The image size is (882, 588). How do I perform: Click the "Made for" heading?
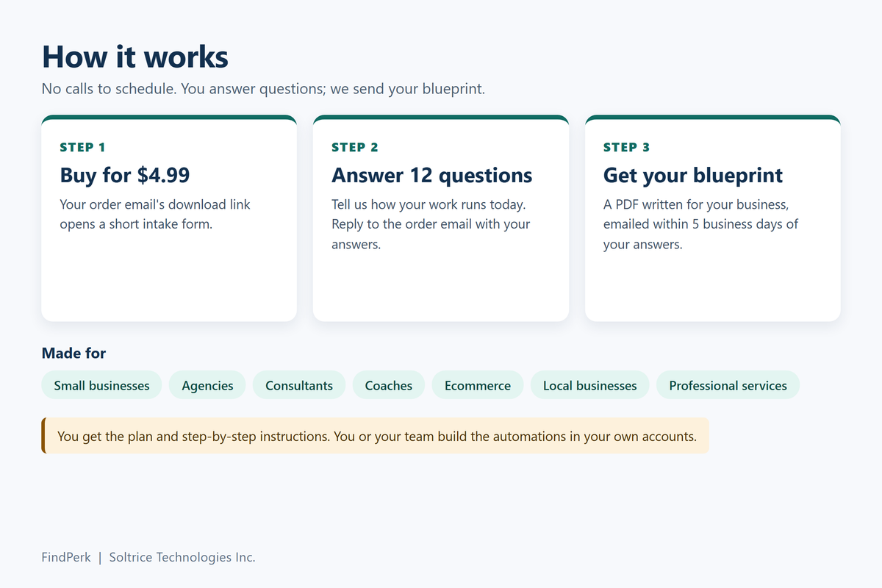coord(73,354)
